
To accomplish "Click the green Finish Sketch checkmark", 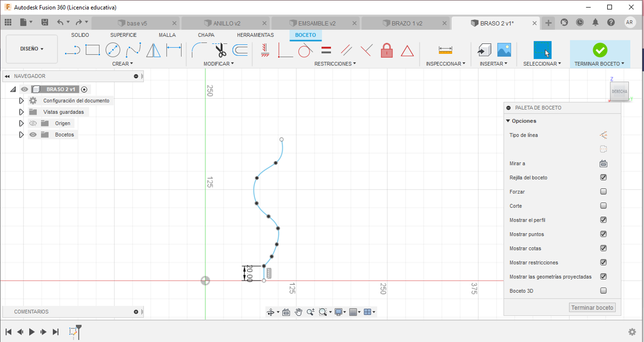I will pyautogui.click(x=600, y=50).
